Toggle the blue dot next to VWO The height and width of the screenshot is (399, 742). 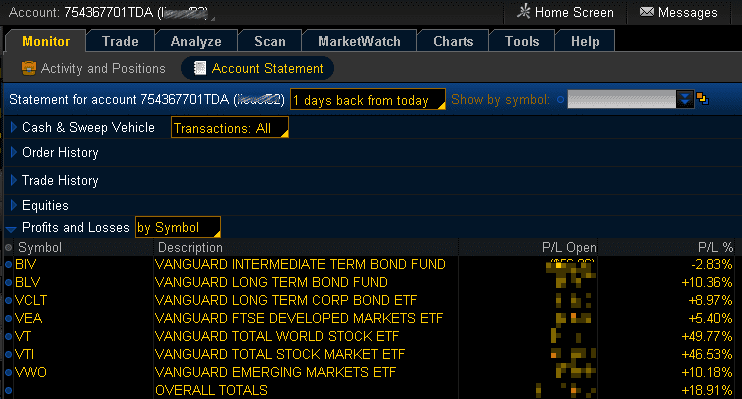(9, 372)
